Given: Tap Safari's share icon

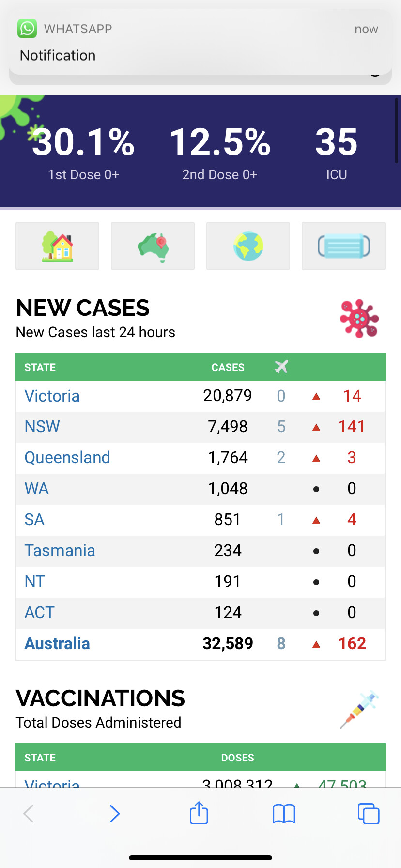Looking at the screenshot, I should pos(199,813).
